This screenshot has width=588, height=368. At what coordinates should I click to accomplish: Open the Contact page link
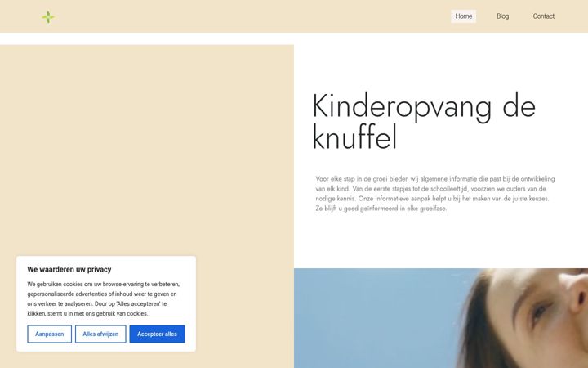click(543, 16)
